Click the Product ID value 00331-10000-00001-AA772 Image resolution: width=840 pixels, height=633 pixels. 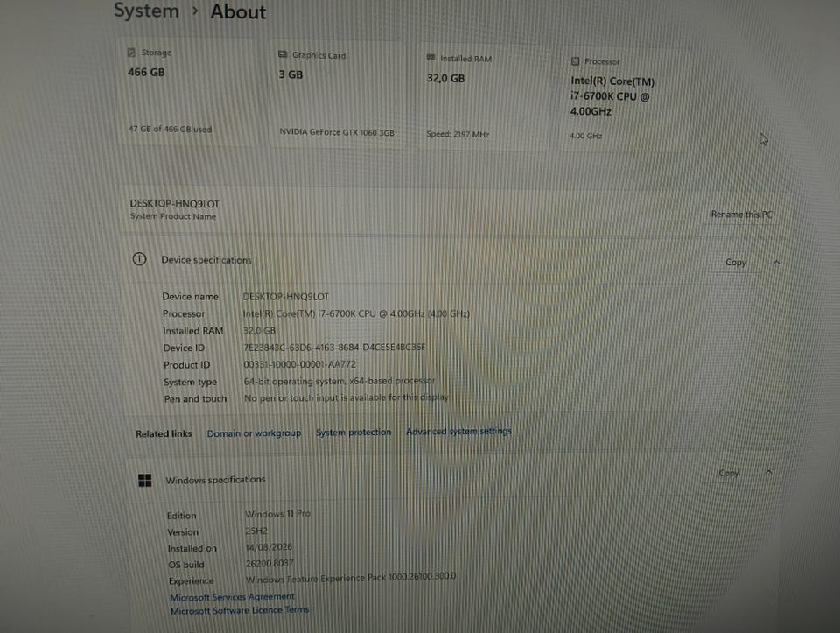click(x=299, y=364)
